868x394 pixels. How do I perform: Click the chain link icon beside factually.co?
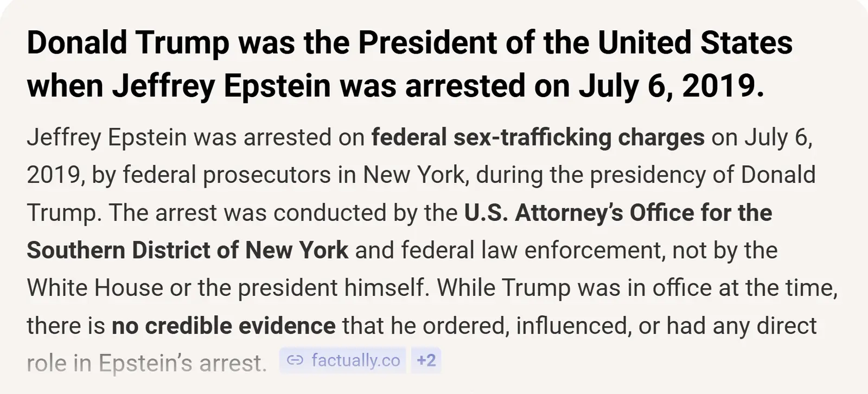(295, 360)
